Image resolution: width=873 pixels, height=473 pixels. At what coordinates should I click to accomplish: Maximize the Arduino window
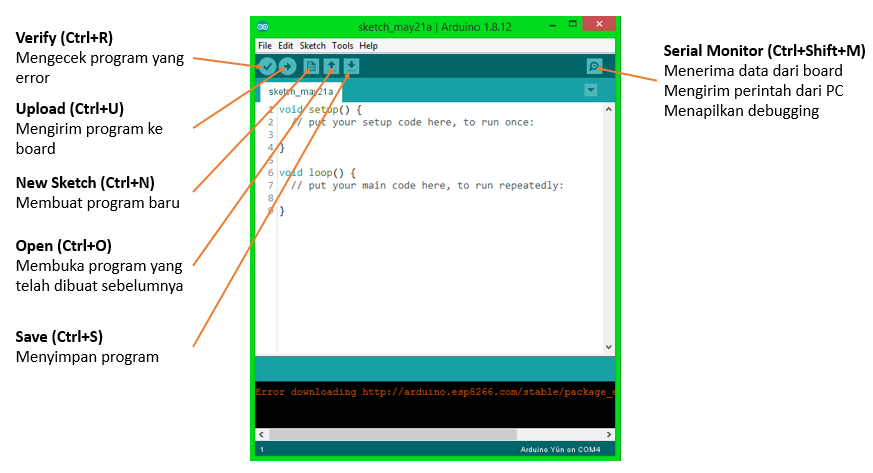(572, 24)
